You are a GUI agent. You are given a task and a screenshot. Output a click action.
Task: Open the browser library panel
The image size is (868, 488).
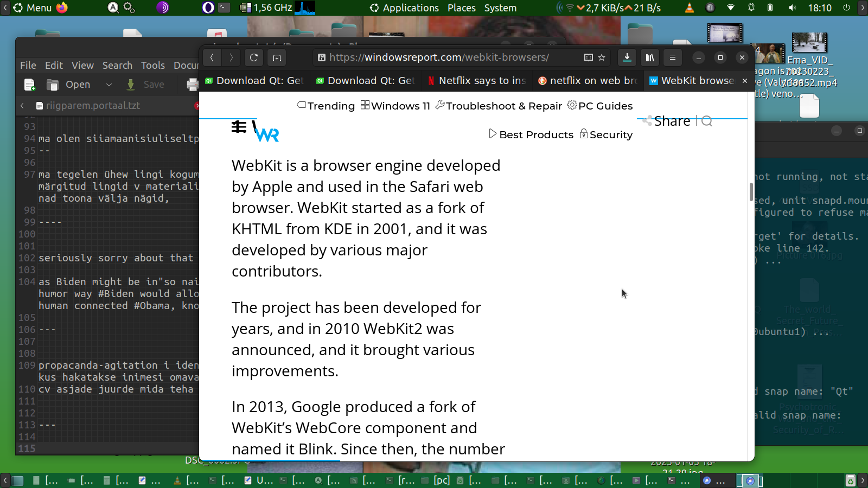coord(650,57)
